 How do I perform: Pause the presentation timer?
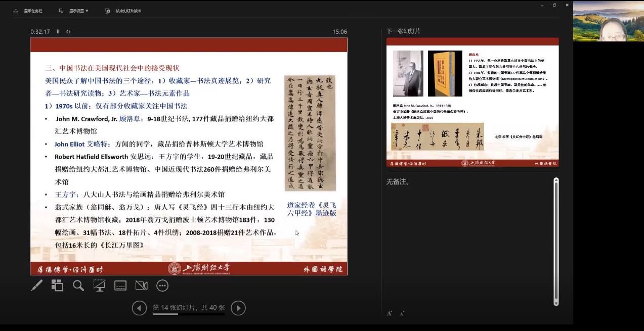click(58, 31)
